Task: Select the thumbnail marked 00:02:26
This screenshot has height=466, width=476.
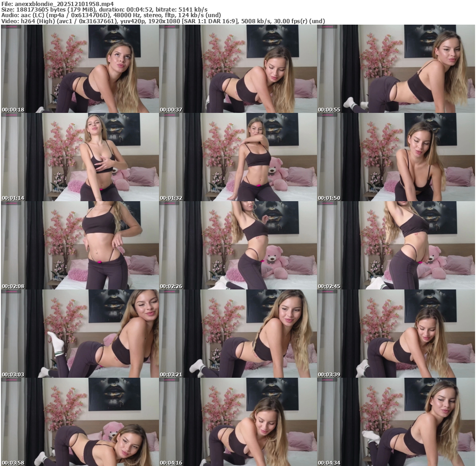Action: (x=238, y=245)
